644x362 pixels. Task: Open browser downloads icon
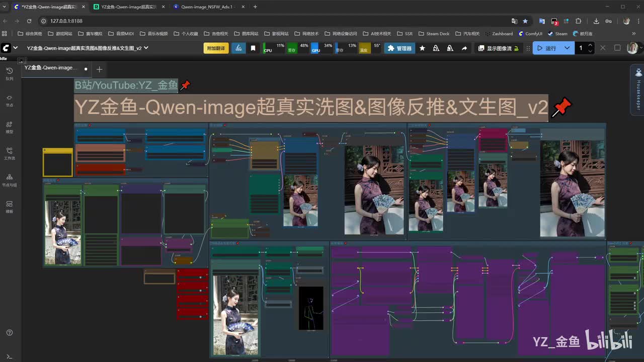[x=596, y=21]
